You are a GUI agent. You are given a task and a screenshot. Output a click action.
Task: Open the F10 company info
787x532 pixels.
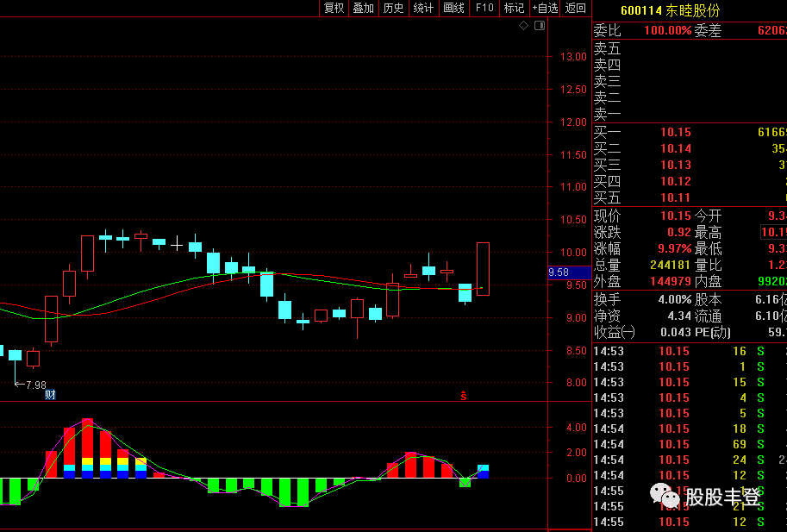pyautogui.click(x=484, y=8)
